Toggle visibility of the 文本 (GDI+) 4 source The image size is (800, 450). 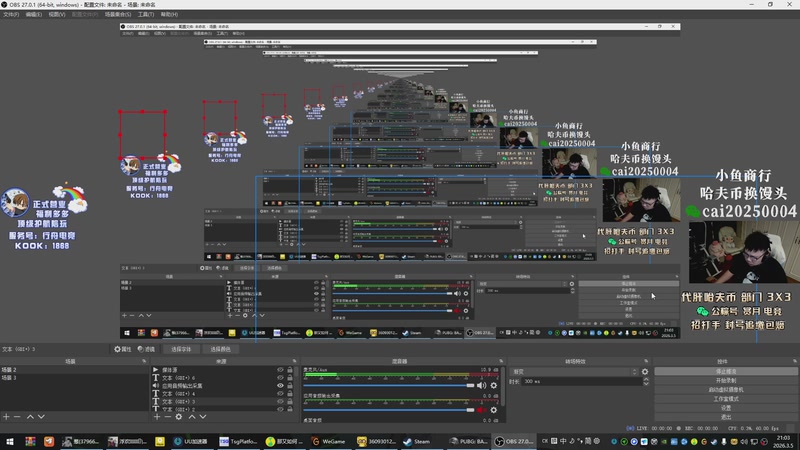pyautogui.click(x=280, y=393)
